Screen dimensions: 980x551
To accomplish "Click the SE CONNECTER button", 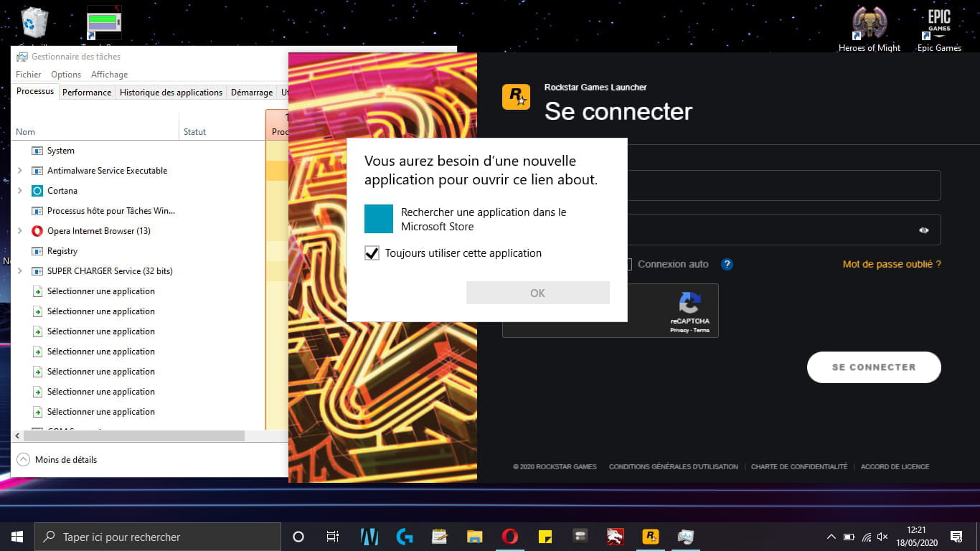I will tap(874, 367).
